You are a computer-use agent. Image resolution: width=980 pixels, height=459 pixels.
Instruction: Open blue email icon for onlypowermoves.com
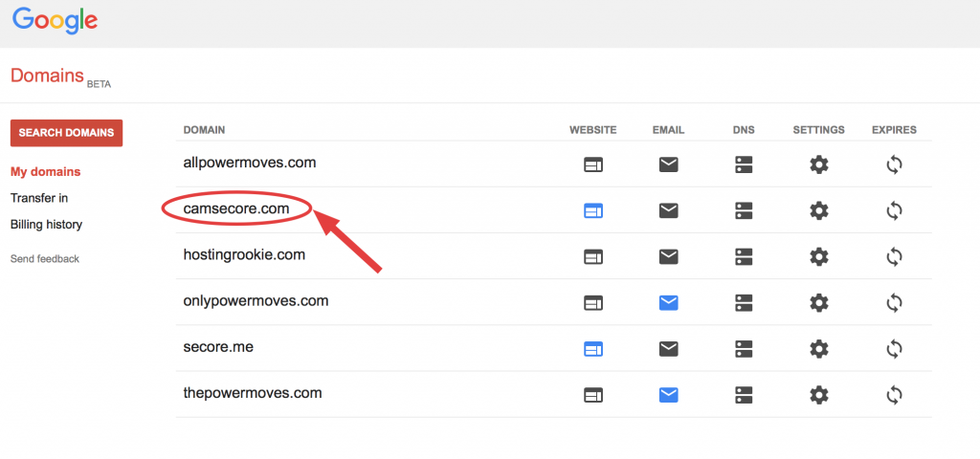pos(669,303)
